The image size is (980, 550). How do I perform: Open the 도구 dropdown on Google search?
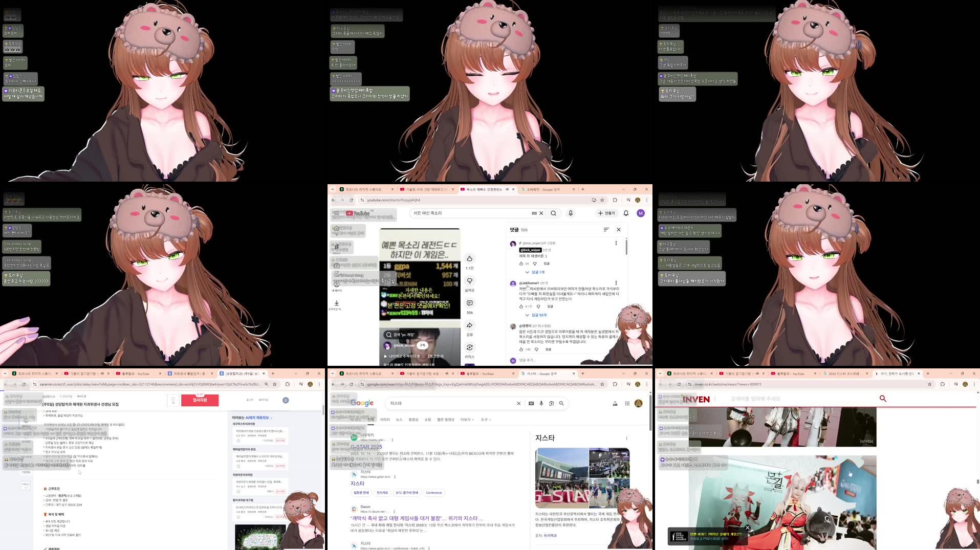(x=486, y=420)
